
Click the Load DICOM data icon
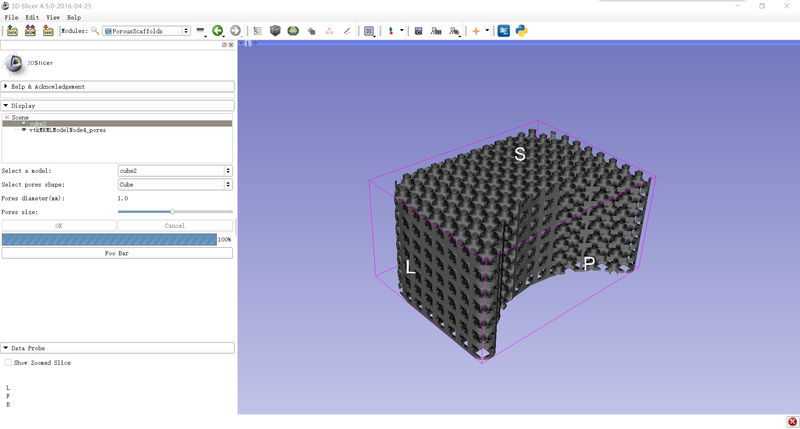[x=29, y=31]
